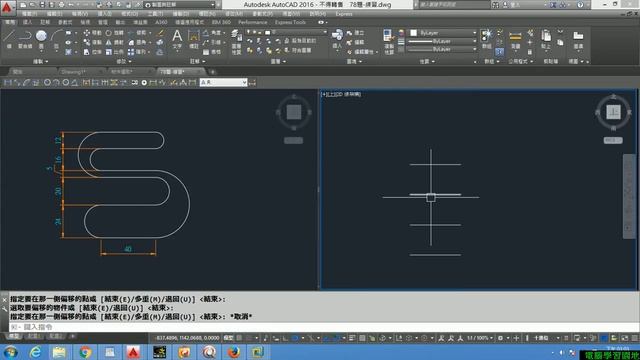The image size is (640, 360).
Task: Toggle snap mode in status bar
Action: click(x=249, y=338)
